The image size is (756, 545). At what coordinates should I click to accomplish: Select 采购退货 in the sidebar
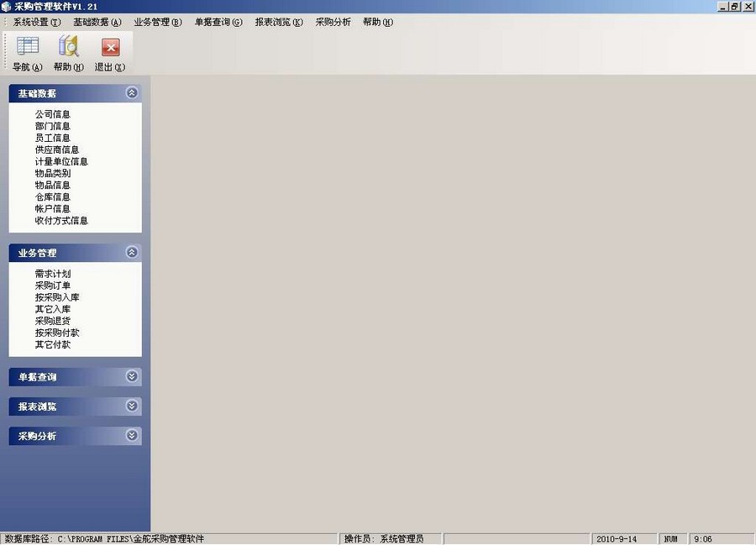pos(53,320)
